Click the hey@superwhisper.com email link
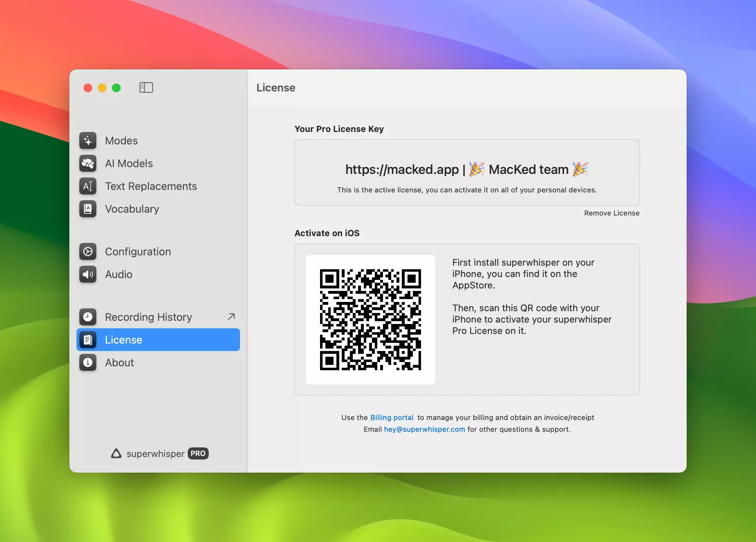The width and height of the screenshot is (756, 542). (424, 429)
